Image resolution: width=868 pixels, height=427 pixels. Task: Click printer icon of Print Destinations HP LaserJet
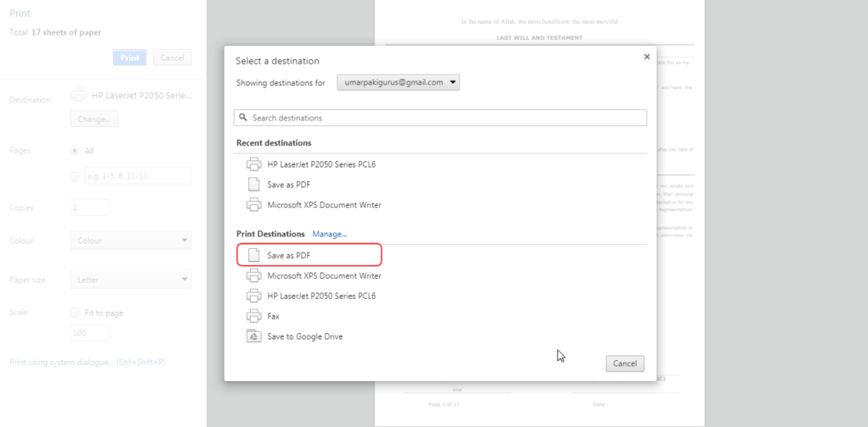pyautogui.click(x=253, y=296)
